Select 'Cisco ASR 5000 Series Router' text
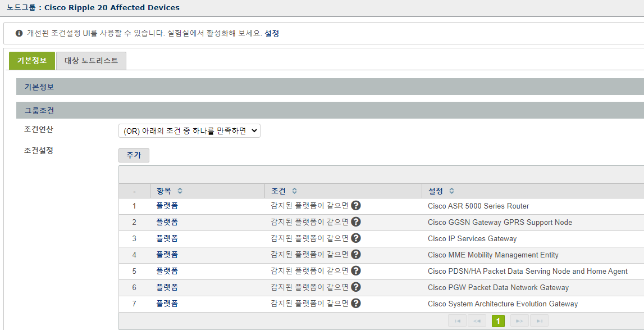 click(x=478, y=206)
